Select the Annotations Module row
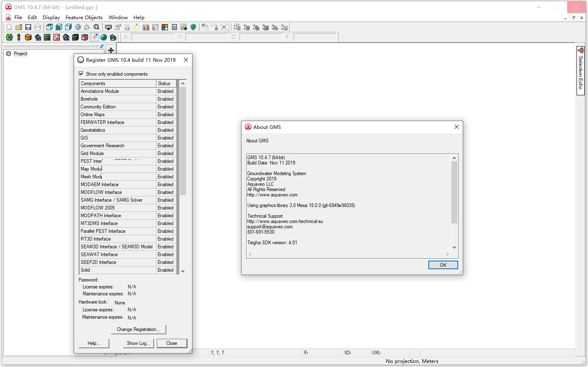Screen dimensions: 588x367 pos(128,91)
